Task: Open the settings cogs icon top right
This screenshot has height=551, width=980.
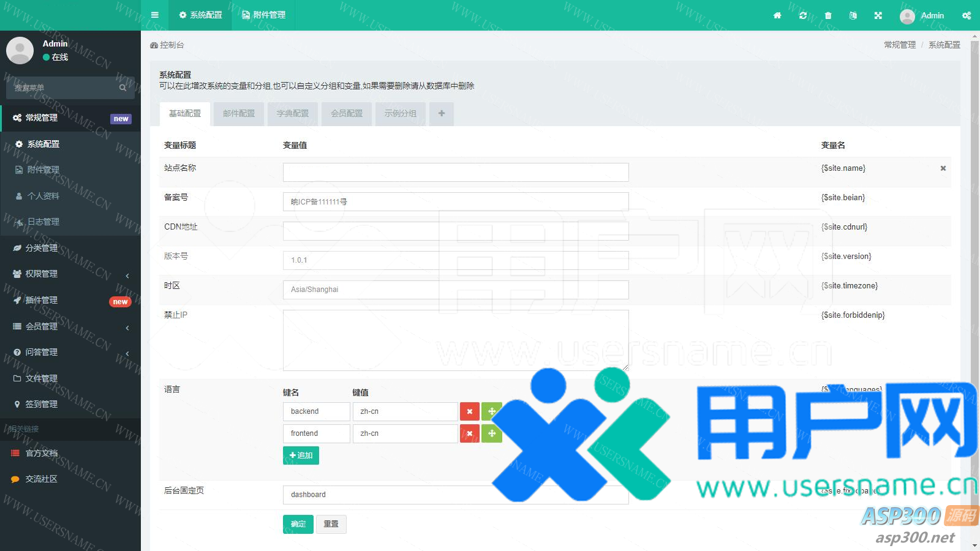Action: pyautogui.click(x=967, y=15)
